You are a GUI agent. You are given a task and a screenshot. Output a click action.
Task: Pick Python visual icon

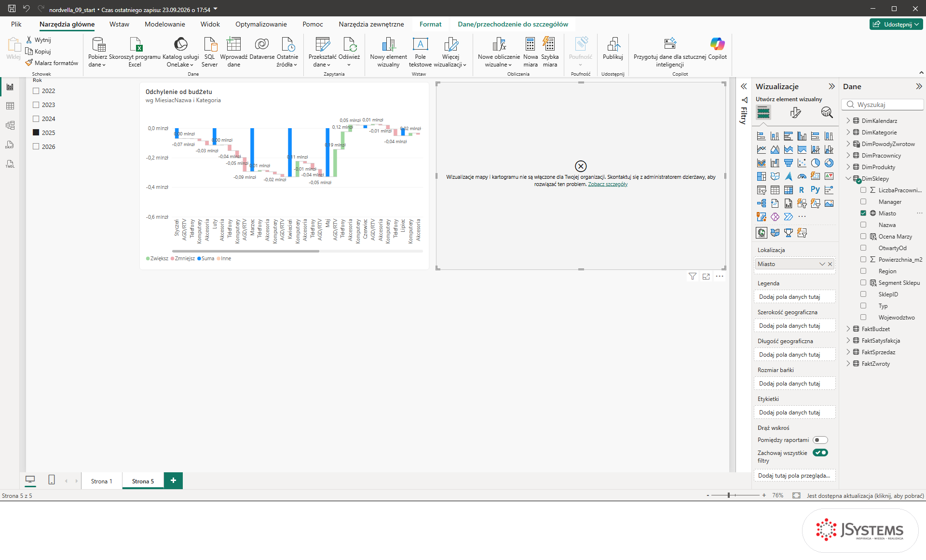click(815, 190)
